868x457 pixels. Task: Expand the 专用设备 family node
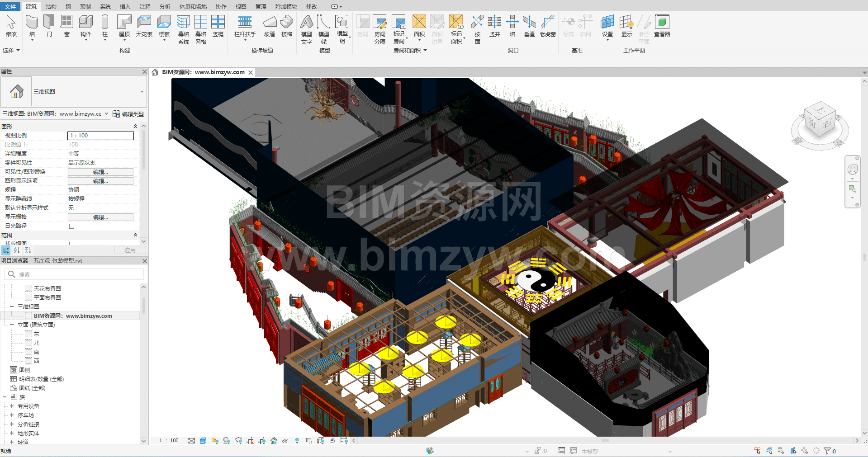click(x=12, y=406)
